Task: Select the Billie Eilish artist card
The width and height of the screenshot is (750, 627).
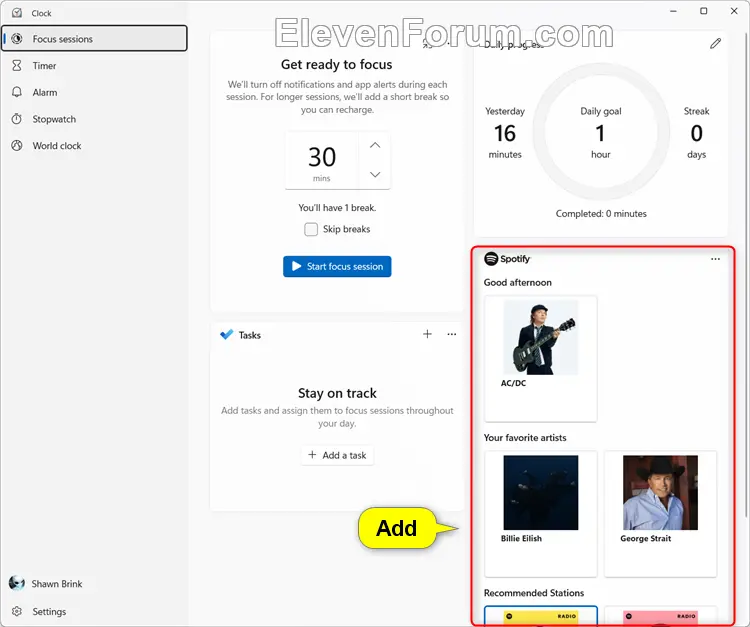Action: click(x=540, y=514)
